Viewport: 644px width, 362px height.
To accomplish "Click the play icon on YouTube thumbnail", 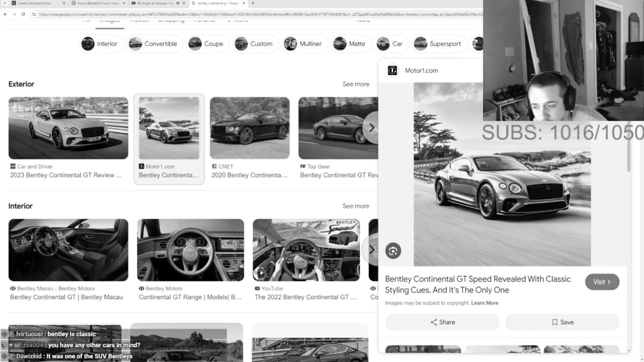I will [261, 274].
